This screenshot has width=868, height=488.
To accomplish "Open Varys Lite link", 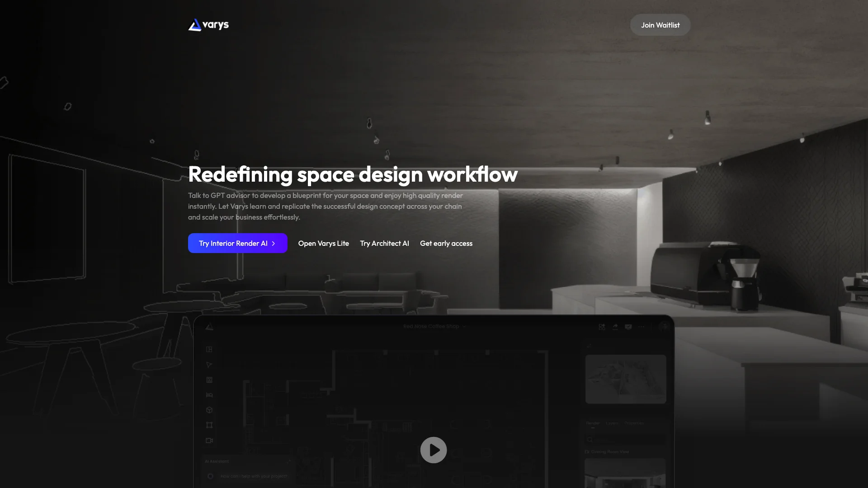I will [x=323, y=243].
